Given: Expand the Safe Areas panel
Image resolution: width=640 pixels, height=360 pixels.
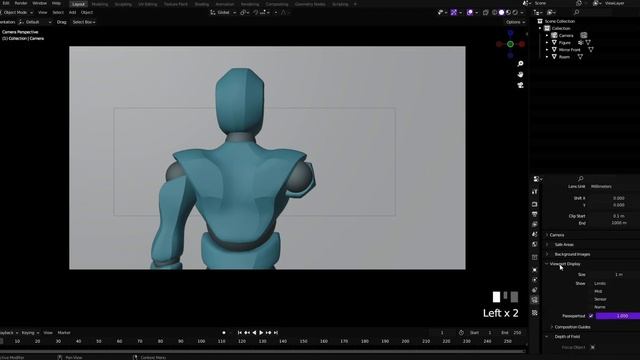Looking at the screenshot, I should (x=564, y=244).
